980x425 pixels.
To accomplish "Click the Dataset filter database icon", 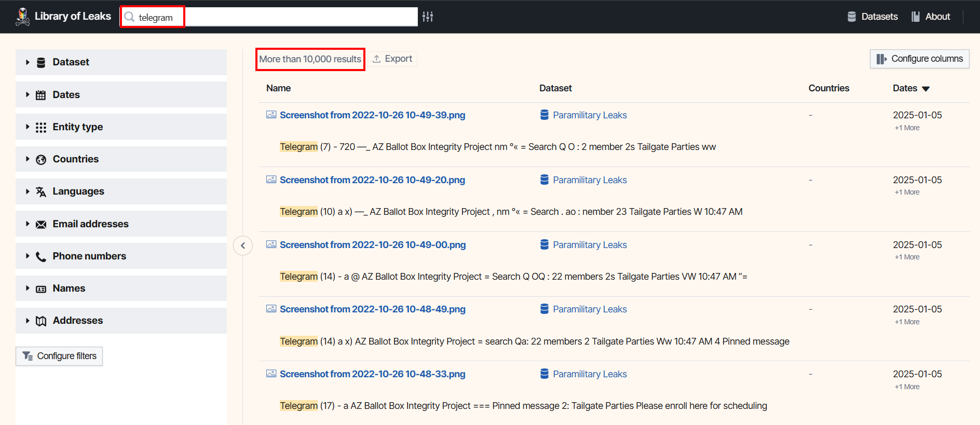I will 41,63.
